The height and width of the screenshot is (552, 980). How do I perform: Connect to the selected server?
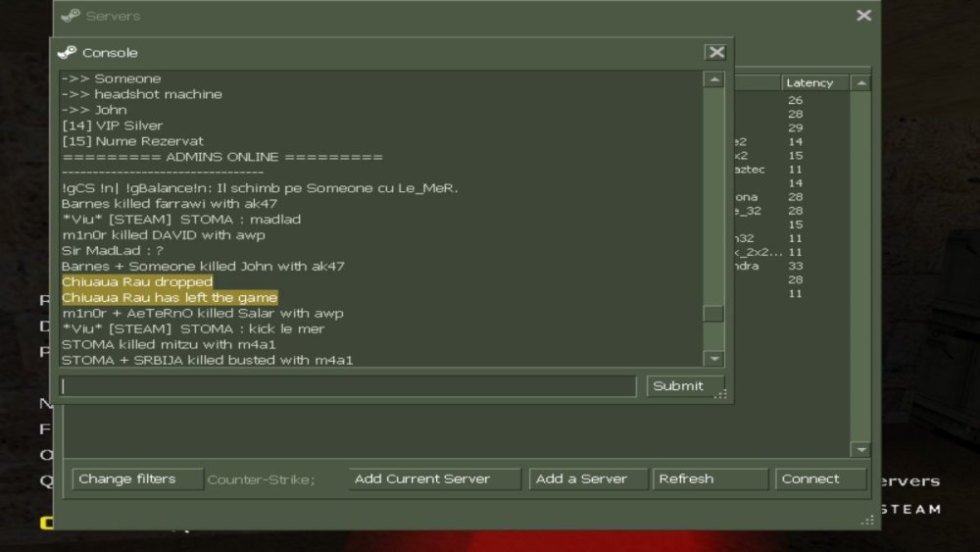coord(820,478)
